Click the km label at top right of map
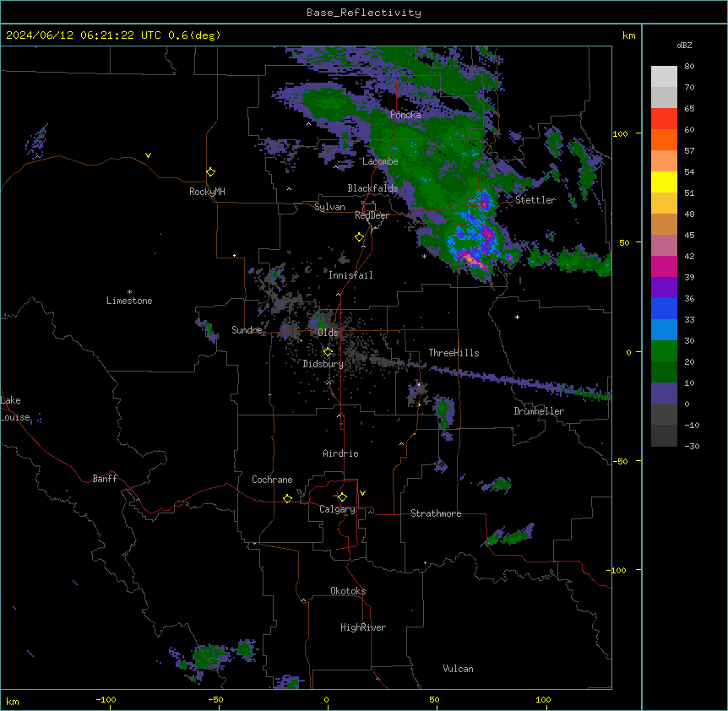 click(628, 35)
